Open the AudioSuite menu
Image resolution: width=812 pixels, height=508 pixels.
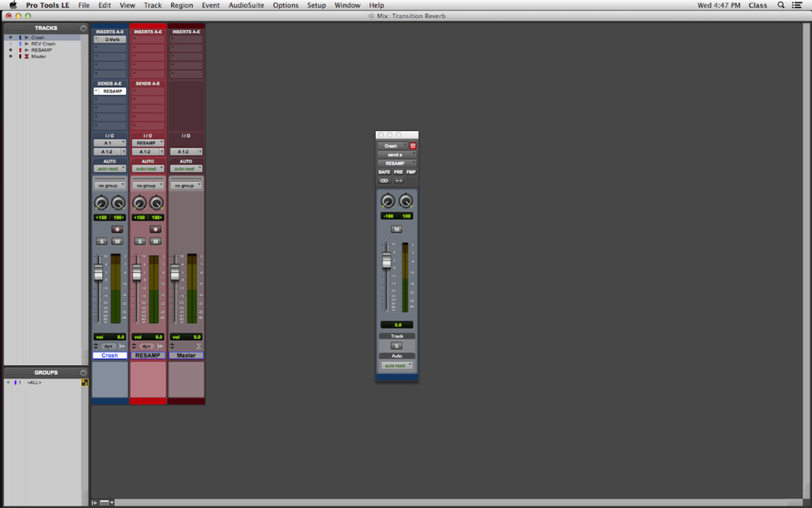tap(247, 5)
